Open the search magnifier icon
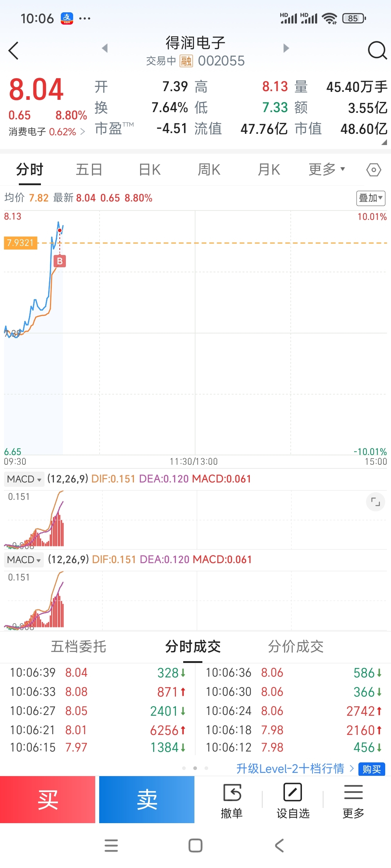Viewport: 391px width, 868px height. (x=377, y=50)
